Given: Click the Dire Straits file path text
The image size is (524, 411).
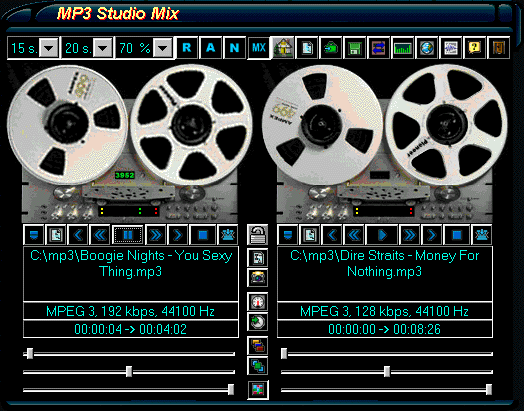Looking at the screenshot, I should click(x=385, y=263).
